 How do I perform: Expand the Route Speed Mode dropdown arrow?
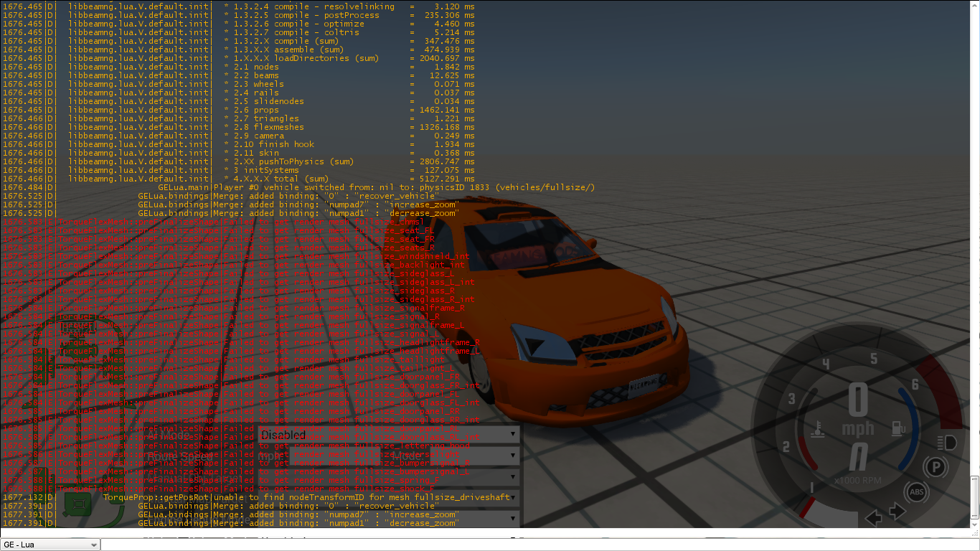513,456
